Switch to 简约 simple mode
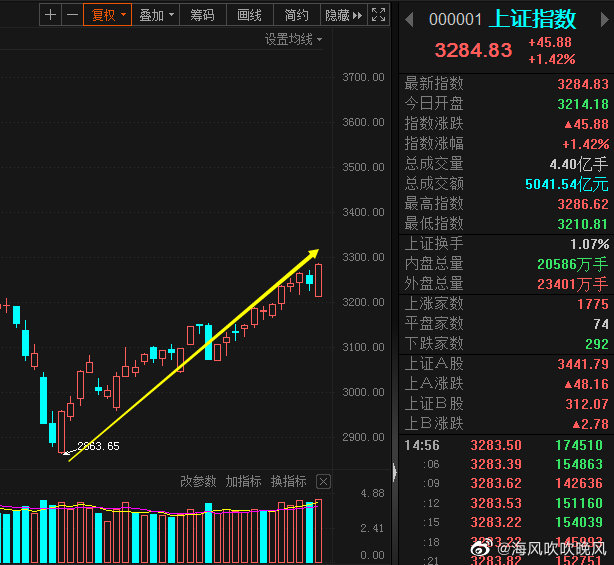This screenshot has width=614, height=565. (296, 15)
